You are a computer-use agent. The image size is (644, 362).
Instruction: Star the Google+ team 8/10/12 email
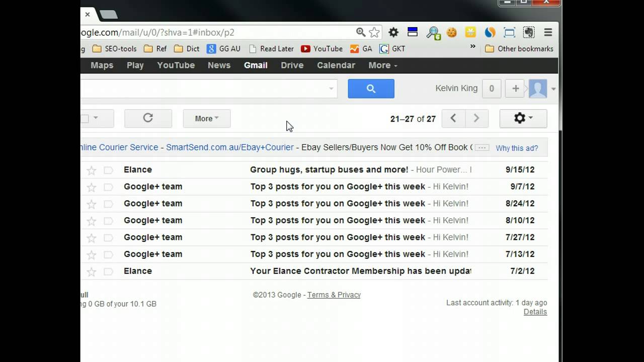pos(91,221)
